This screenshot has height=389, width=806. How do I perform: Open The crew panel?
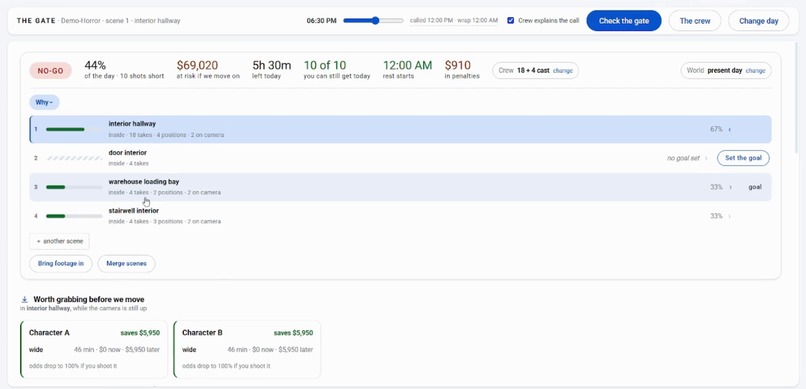tap(694, 21)
